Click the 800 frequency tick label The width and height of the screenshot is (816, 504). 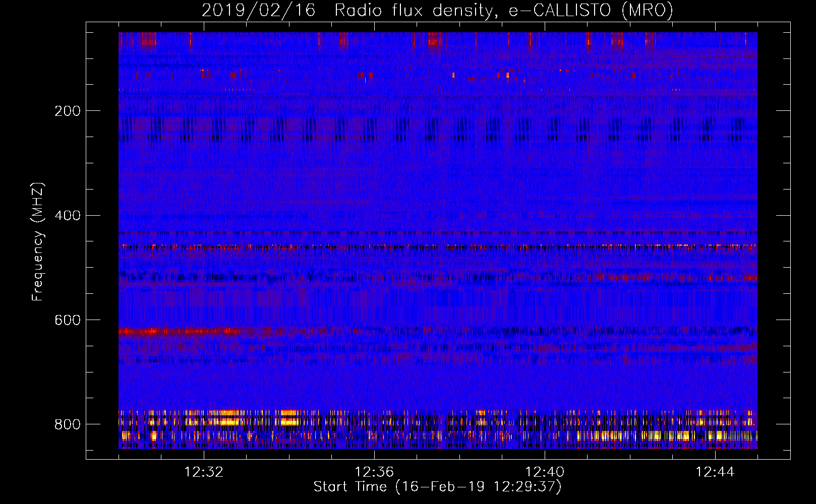click(68, 424)
